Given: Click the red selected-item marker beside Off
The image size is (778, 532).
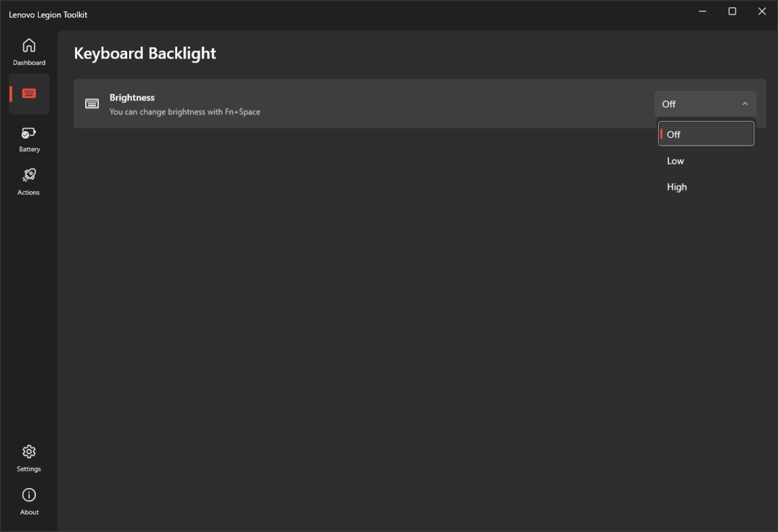Looking at the screenshot, I should click(661, 134).
